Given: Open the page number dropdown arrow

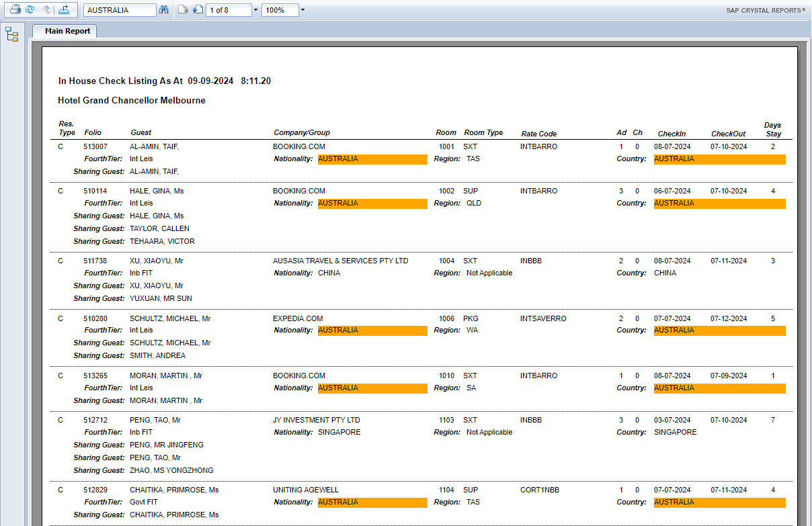Looking at the screenshot, I should point(255,10).
